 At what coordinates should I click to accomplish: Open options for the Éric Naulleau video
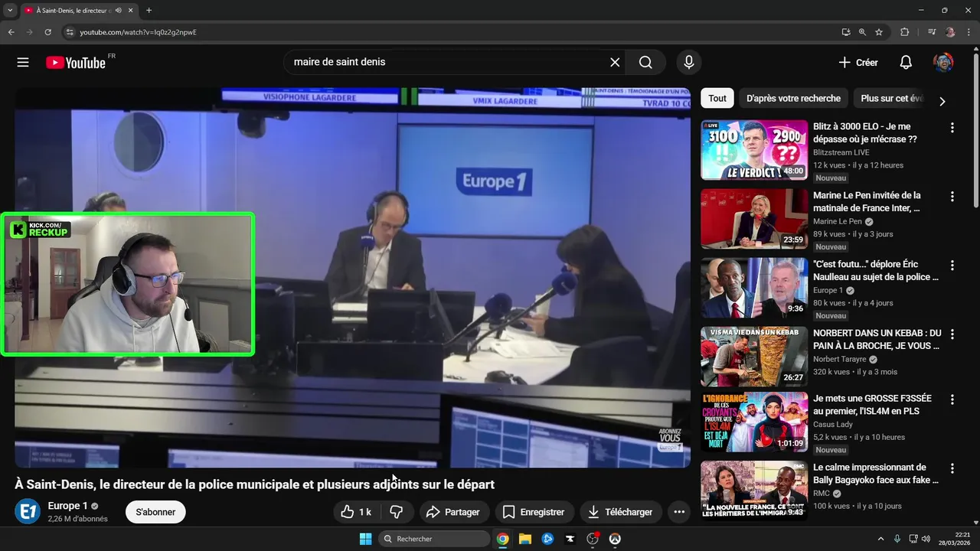coord(952,266)
